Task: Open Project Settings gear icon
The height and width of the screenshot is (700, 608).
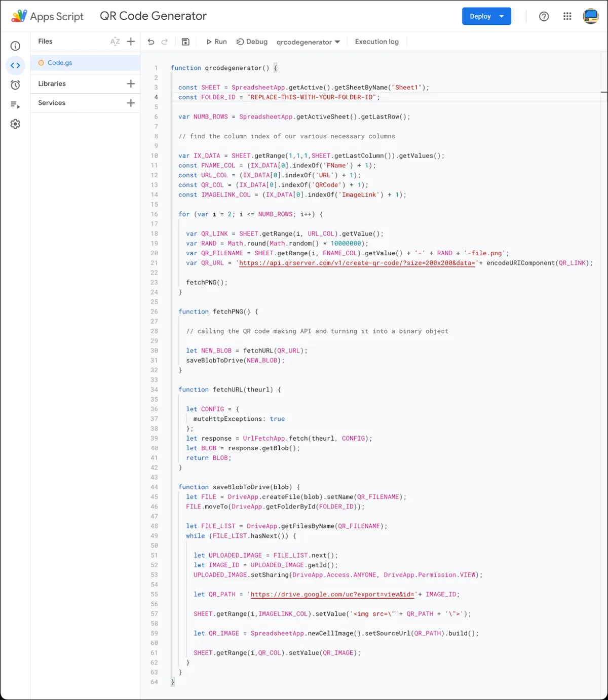Action: 16,124
